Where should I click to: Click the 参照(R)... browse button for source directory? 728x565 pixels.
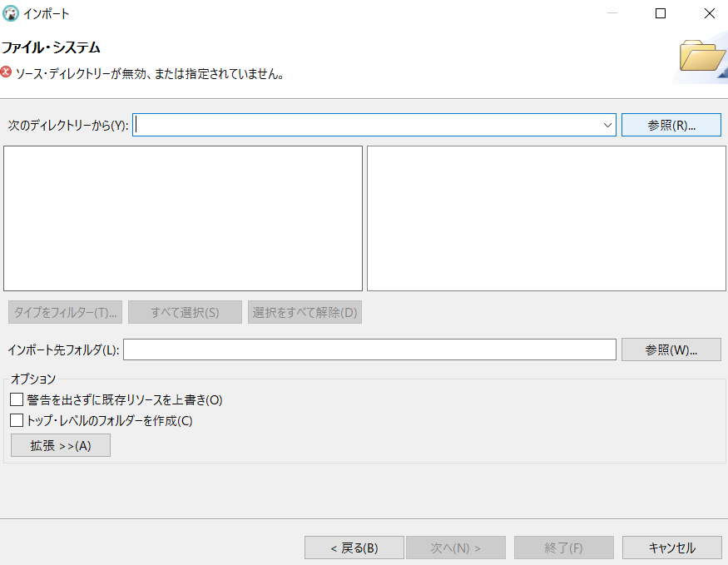pyautogui.click(x=671, y=125)
